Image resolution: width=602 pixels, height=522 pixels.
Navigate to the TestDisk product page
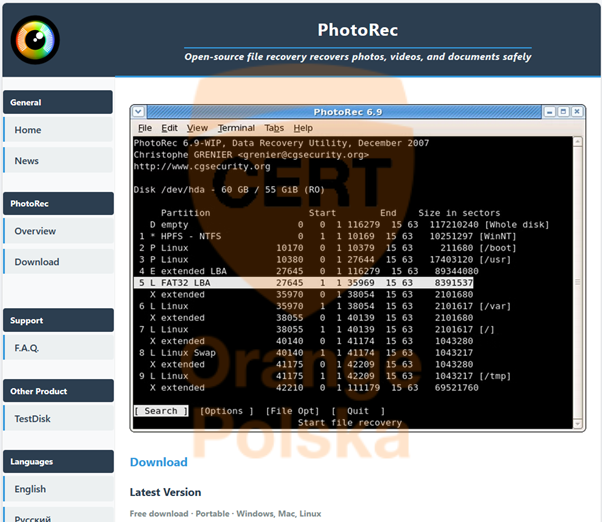(32, 419)
